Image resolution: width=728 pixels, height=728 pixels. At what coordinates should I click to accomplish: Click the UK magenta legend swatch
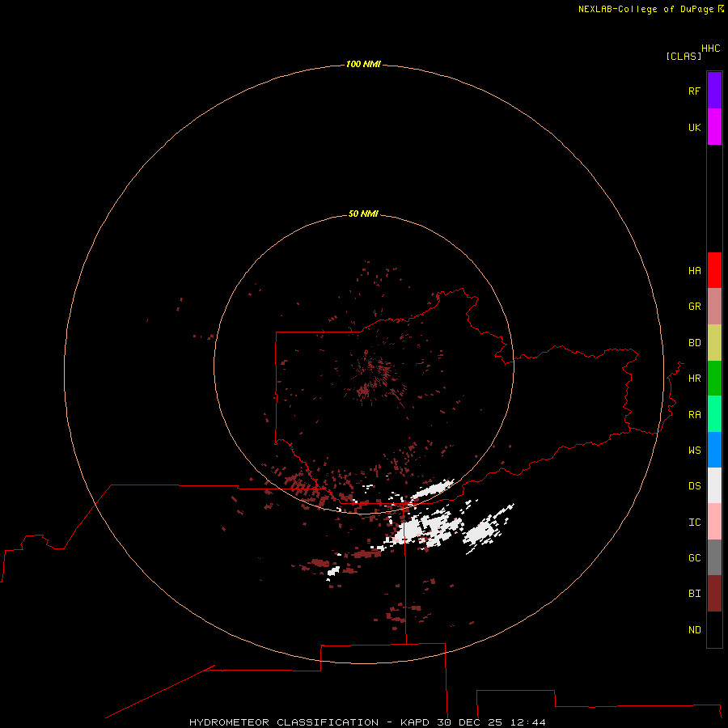pyautogui.click(x=714, y=127)
